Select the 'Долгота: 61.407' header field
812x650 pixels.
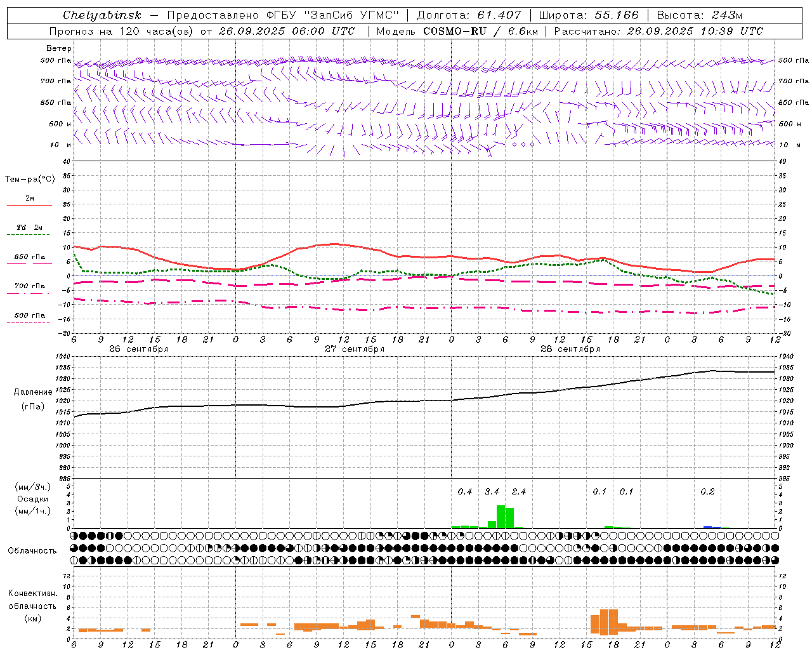tap(469, 15)
